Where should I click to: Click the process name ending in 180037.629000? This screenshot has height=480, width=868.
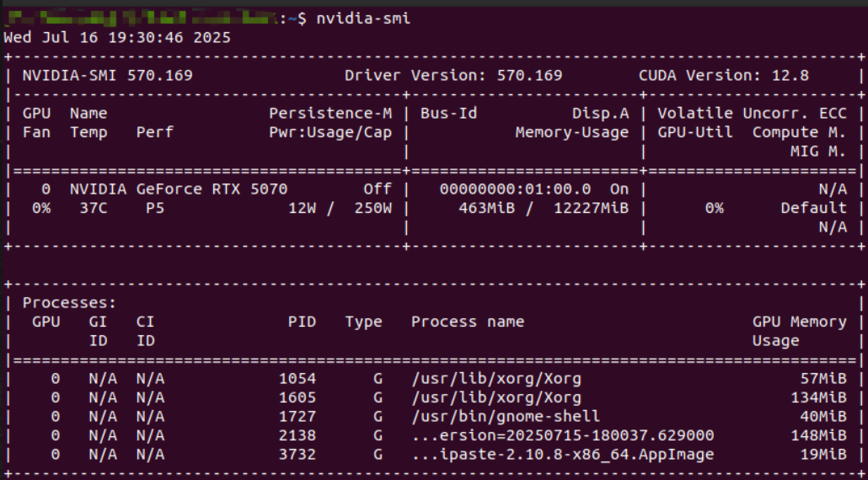click(562, 435)
